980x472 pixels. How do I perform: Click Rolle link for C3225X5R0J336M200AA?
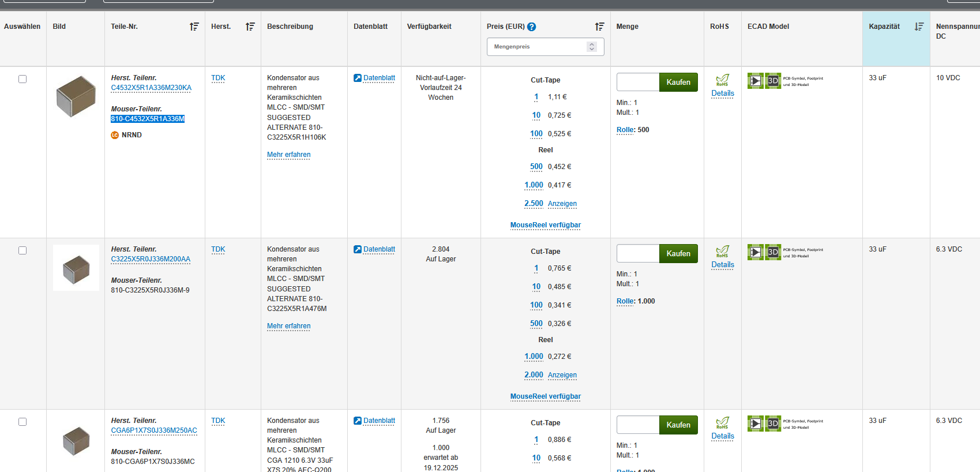coord(625,301)
